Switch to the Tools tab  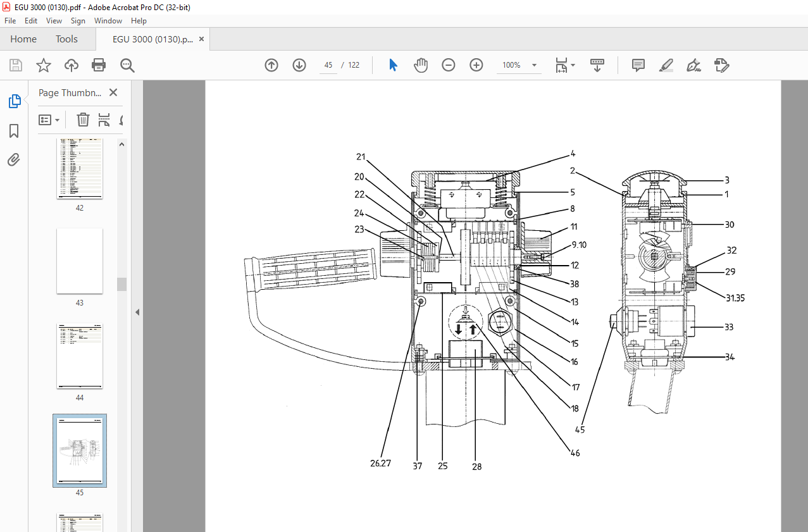(x=66, y=39)
